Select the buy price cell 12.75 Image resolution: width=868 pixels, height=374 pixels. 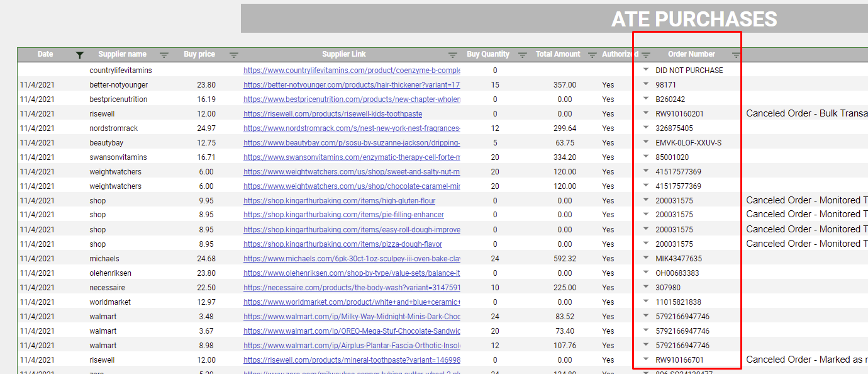[206, 143]
